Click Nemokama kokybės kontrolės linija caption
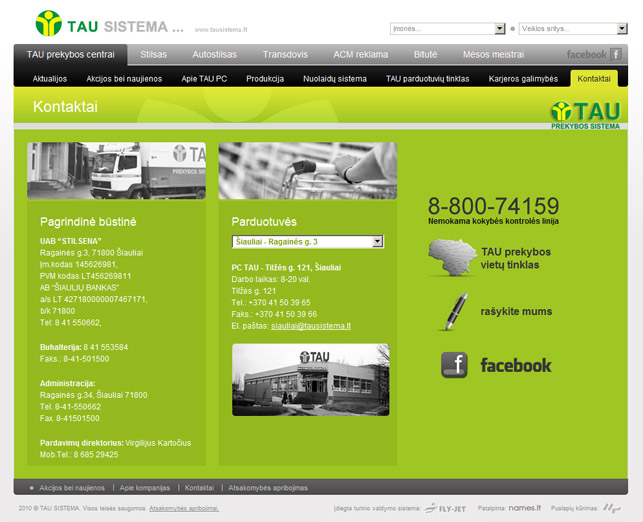This screenshot has width=643, height=522. point(493,221)
